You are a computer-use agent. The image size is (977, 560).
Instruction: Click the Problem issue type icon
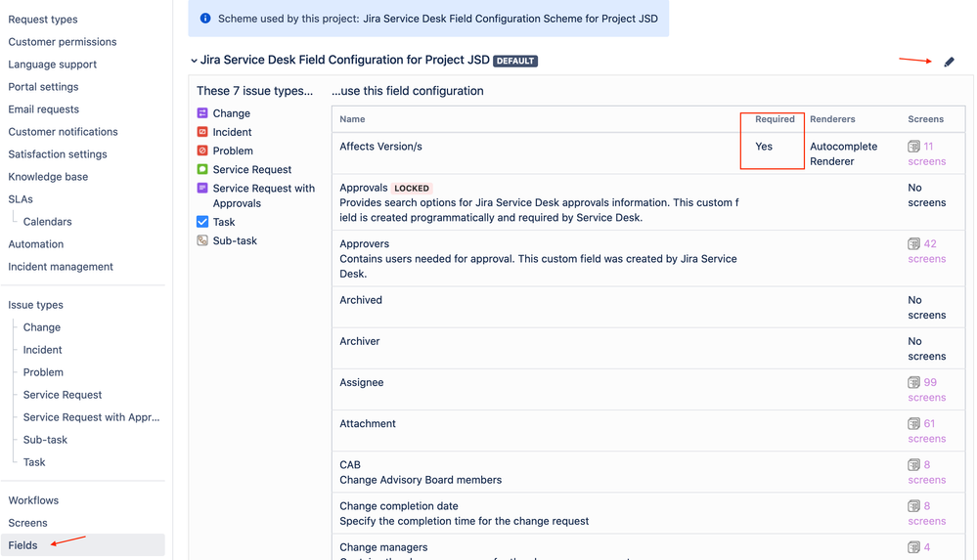pyautogui.click(x=202, y=151)
